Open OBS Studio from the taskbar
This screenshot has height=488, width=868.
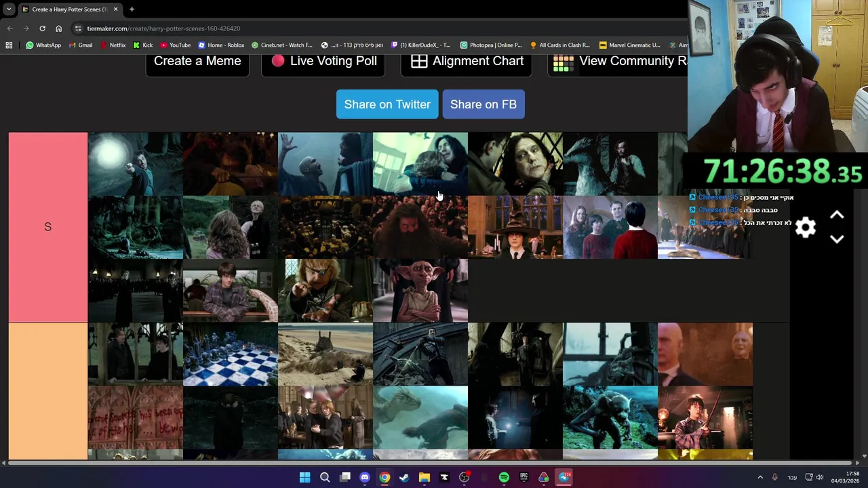(x=464, y=477)
